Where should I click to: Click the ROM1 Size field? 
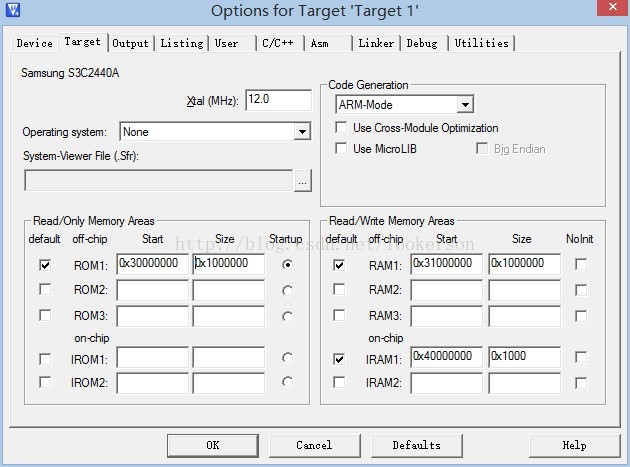click(229, 264)
